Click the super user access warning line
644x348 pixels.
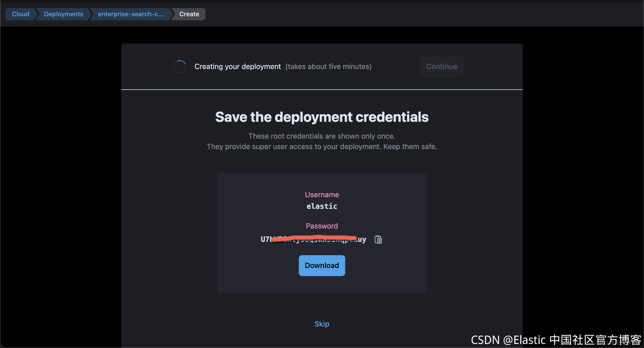[322, 146]
